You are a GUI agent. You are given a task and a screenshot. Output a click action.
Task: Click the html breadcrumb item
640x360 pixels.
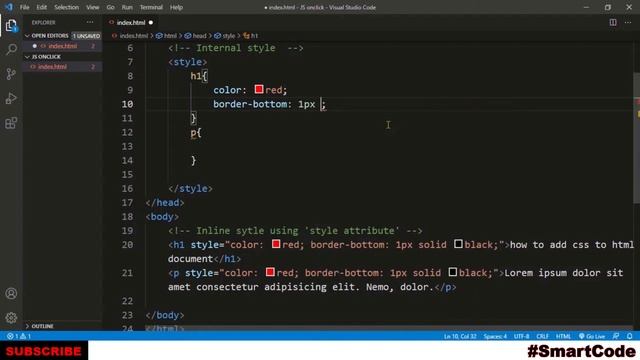(x=167, y=36)
